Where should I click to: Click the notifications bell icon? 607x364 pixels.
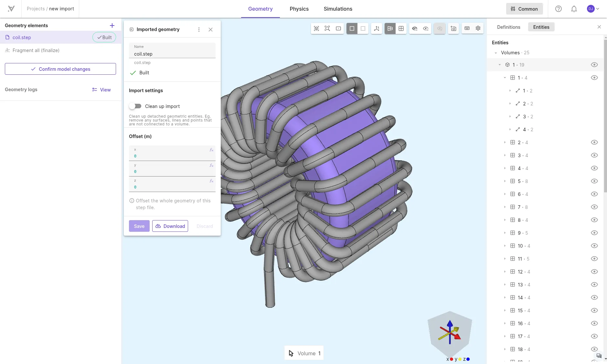tap(574, 9)
